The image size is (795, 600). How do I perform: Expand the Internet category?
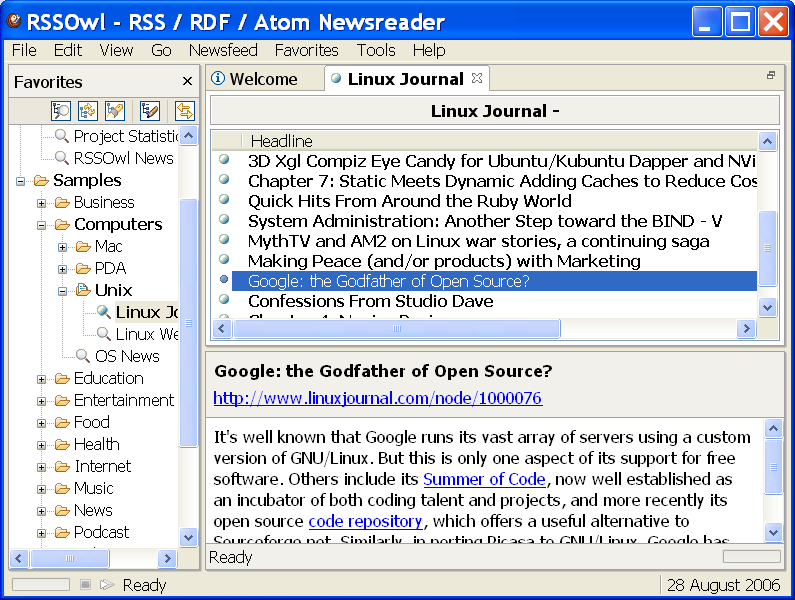click(x=42, y=467)
